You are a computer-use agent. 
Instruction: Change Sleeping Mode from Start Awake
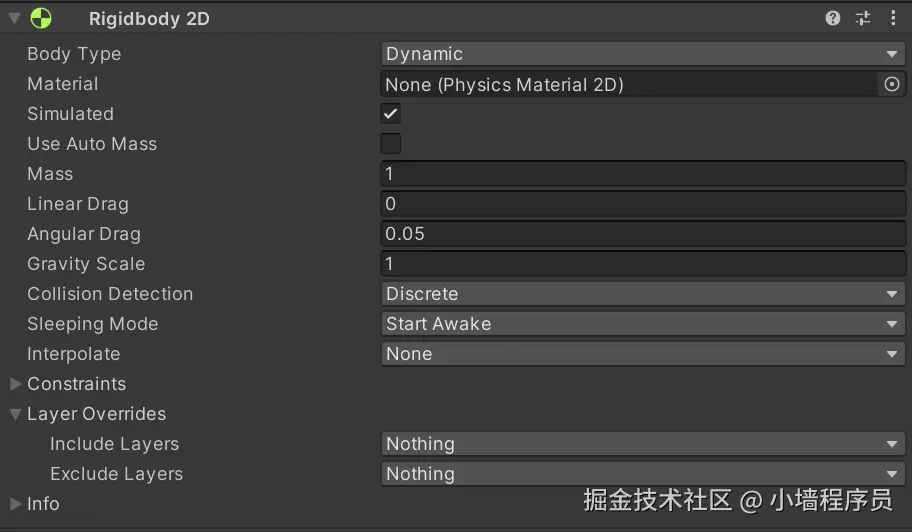(x=643, y=324)
